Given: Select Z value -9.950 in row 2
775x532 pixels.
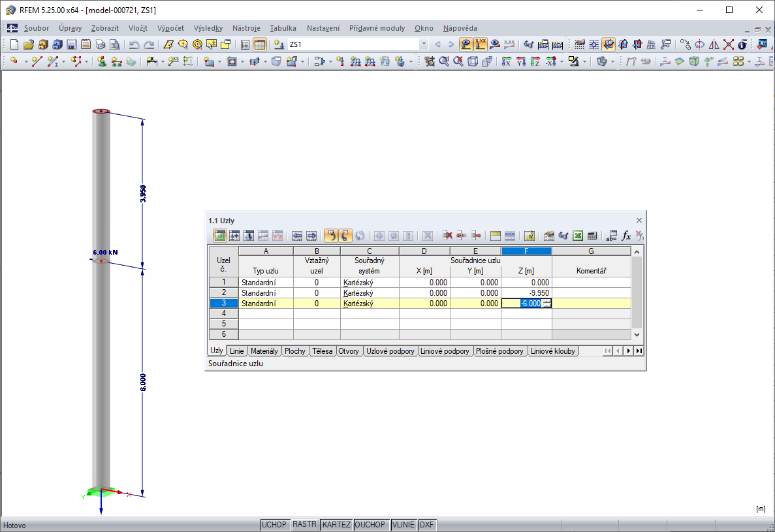Looking at the screenshot, I should (526, 293).
